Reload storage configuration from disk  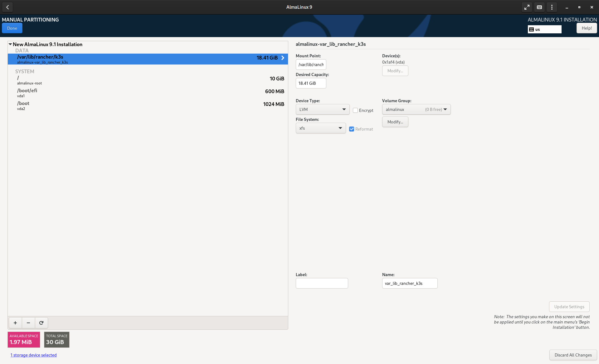point(41,323)
